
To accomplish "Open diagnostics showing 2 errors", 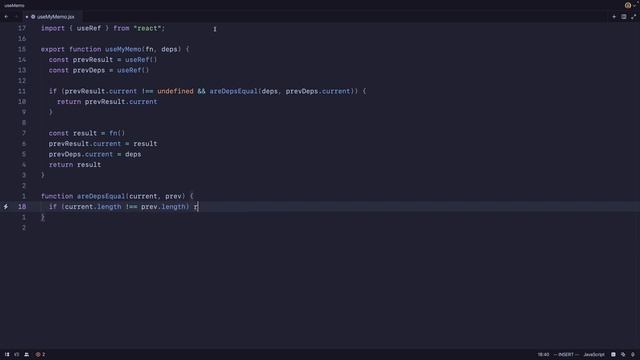I will tap(40, 354).
